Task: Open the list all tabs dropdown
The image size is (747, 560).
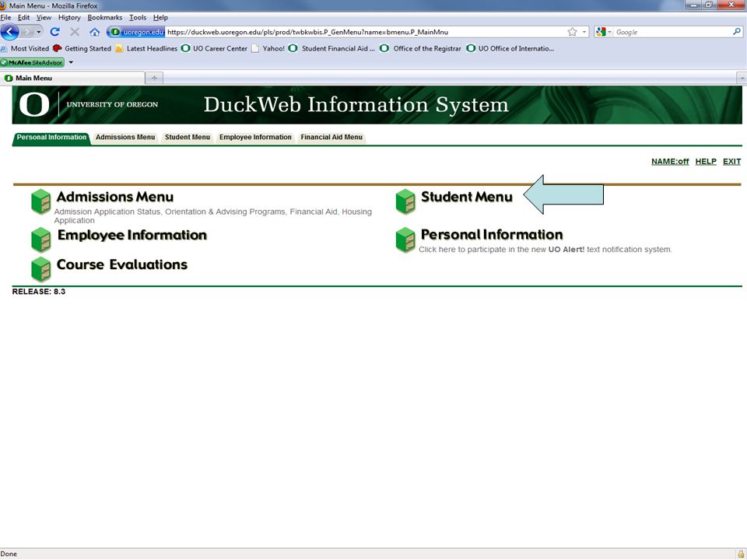Action: click(742, 78)
